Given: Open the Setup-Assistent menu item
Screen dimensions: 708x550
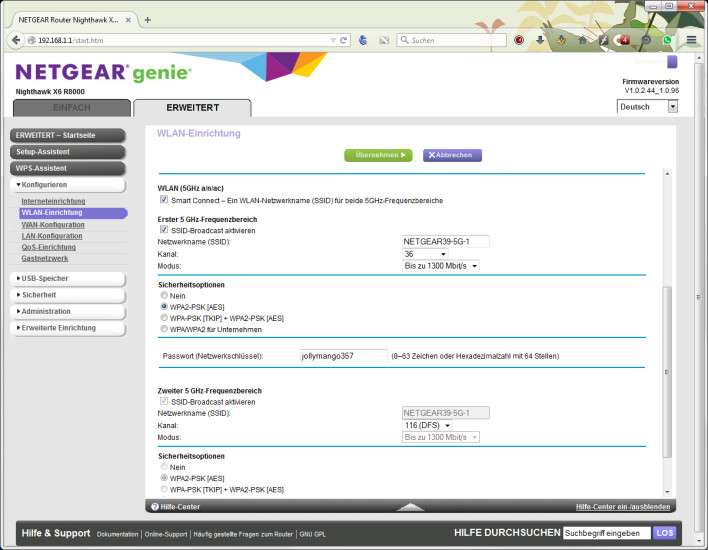Looking at the screenshot, I should 68,152.
